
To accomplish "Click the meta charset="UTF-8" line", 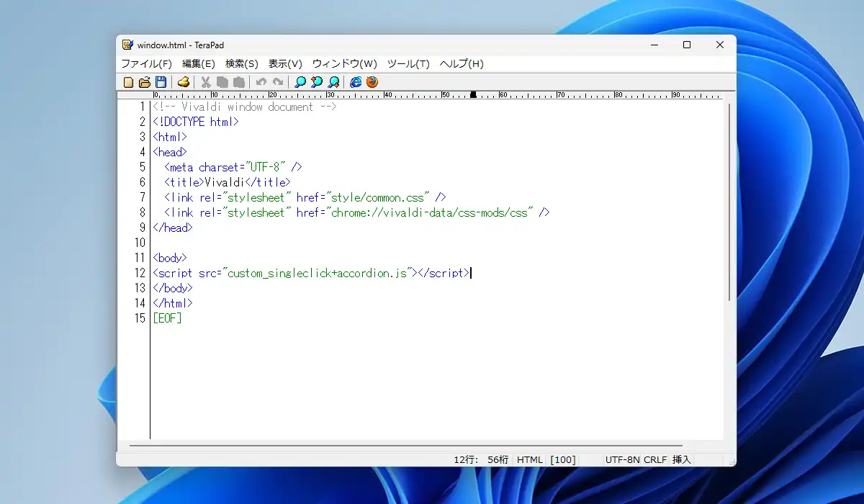I will click(233, 168).
